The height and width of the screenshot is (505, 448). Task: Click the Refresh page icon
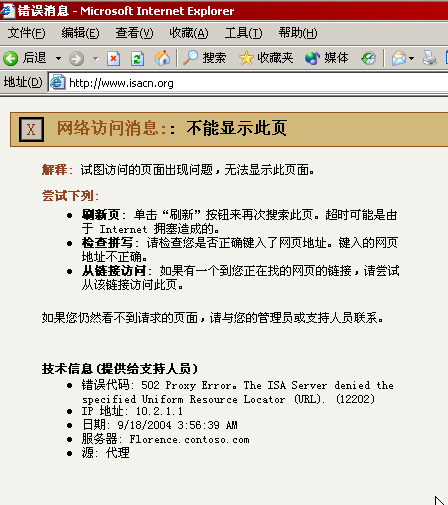[137, 59]
